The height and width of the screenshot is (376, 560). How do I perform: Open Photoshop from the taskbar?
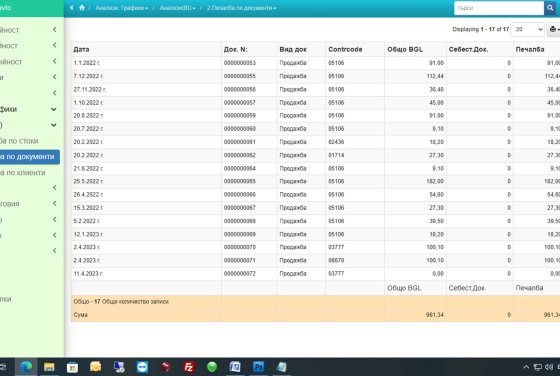pos(258,367)
